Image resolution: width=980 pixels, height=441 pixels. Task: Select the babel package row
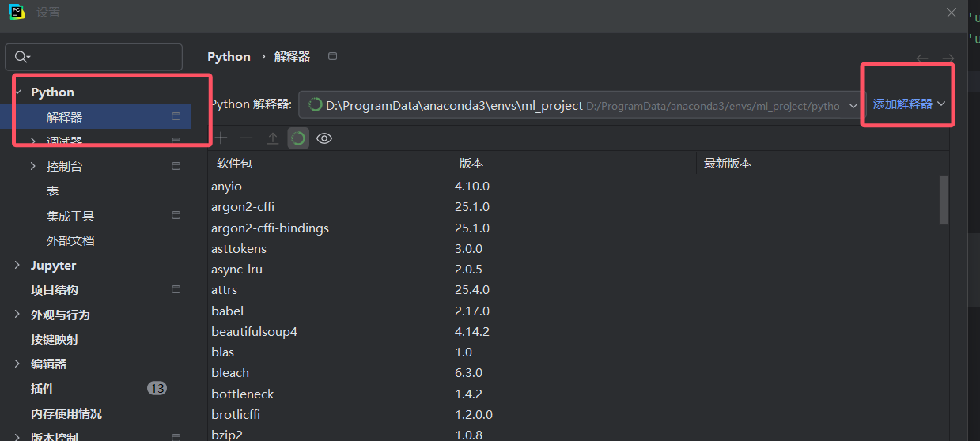point(573,311)
